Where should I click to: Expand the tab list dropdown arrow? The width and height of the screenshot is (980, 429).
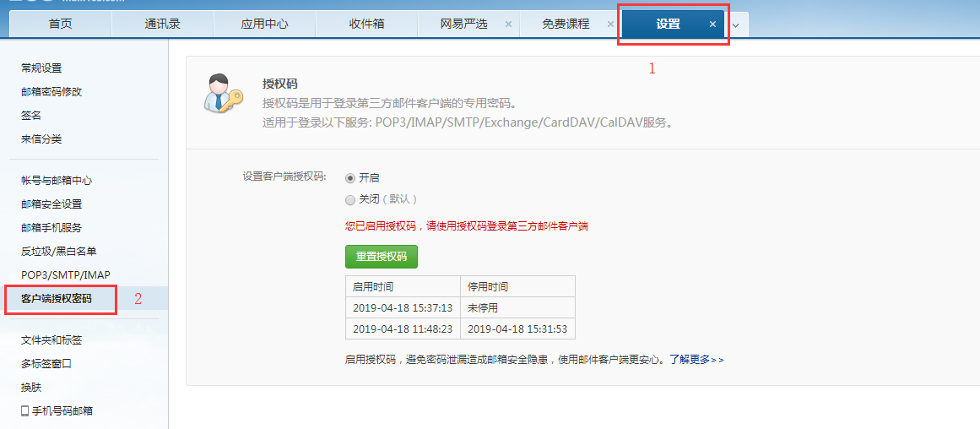point(735,25)
